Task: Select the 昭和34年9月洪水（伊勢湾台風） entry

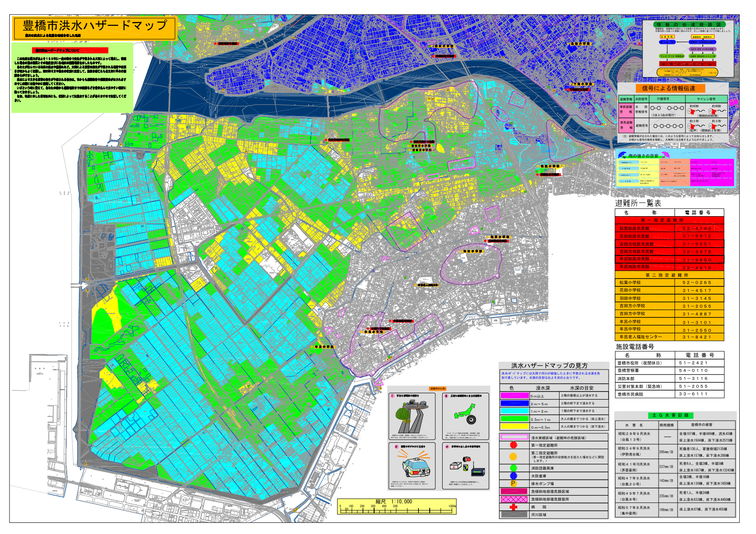Action: coord(675,451)
